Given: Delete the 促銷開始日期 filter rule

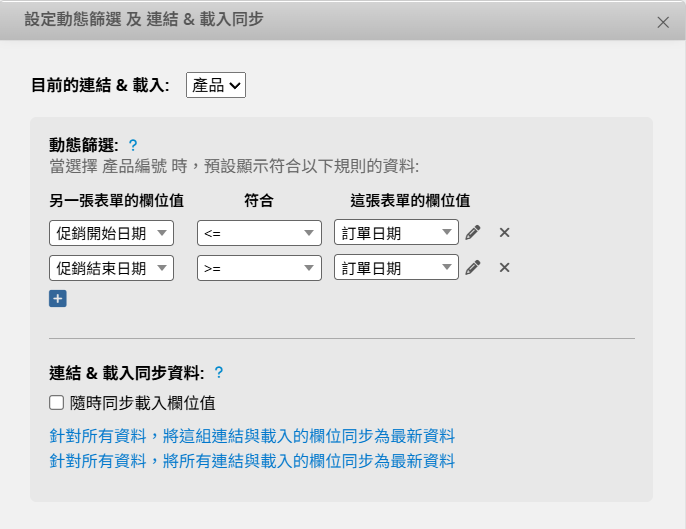Looking at the screenshot, I should (505, 233).
